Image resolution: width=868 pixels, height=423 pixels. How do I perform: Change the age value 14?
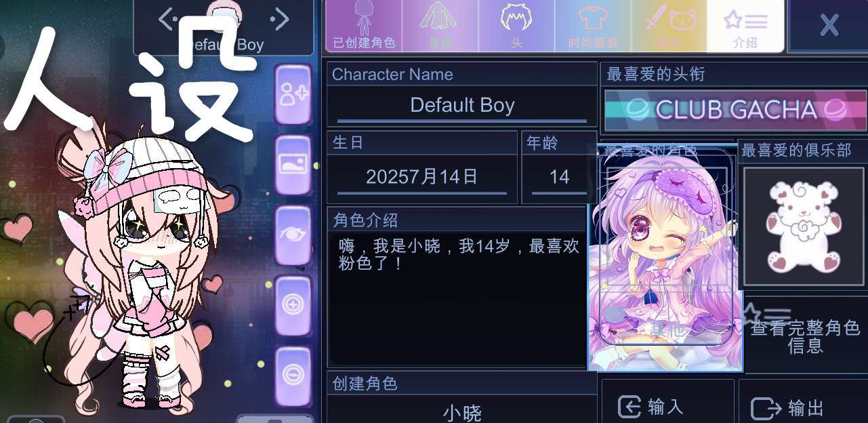[559, 178]
